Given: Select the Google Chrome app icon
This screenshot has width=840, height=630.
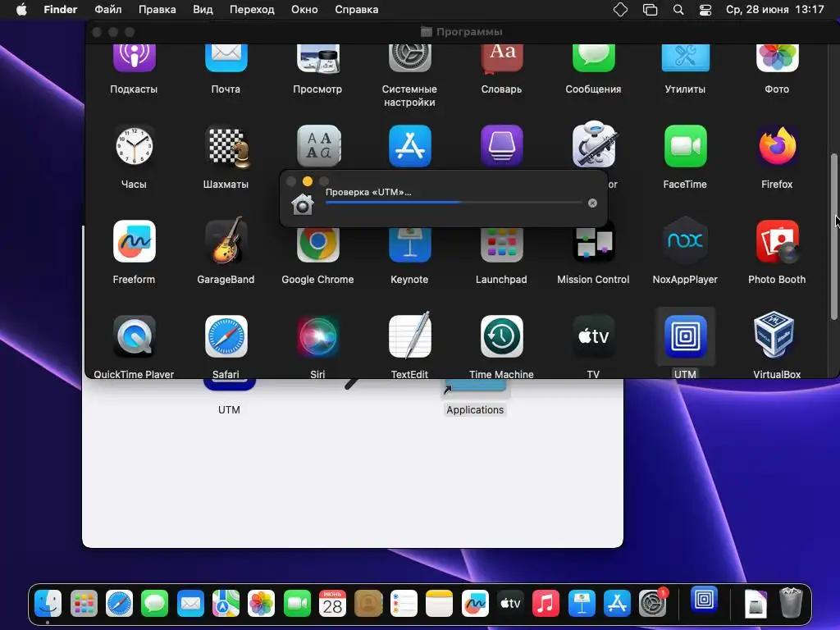Looking at the screenshot, I should click(x=318, y=244).
